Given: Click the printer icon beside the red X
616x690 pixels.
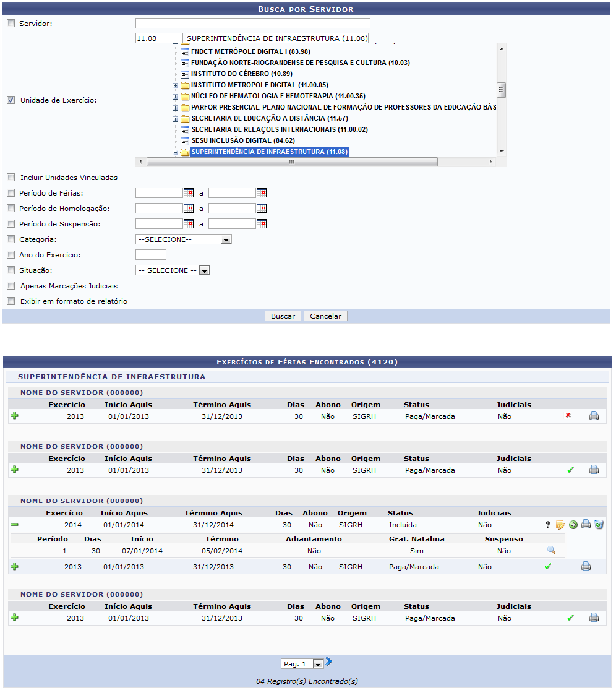Looking at the screenshot, I should 594,415.
